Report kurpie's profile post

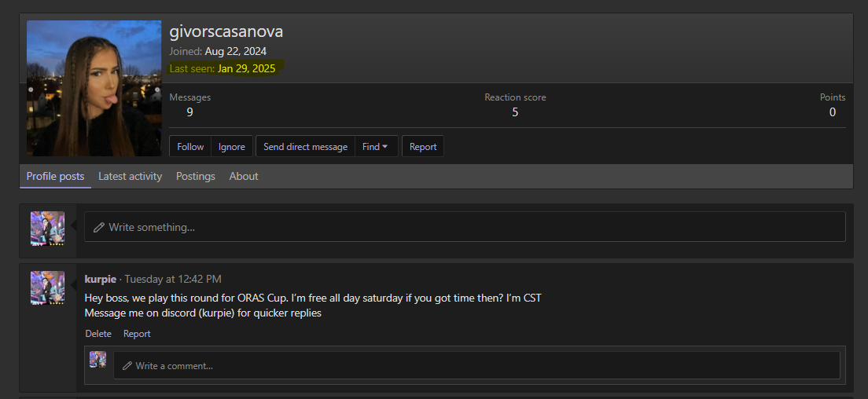tap(137, 334)
